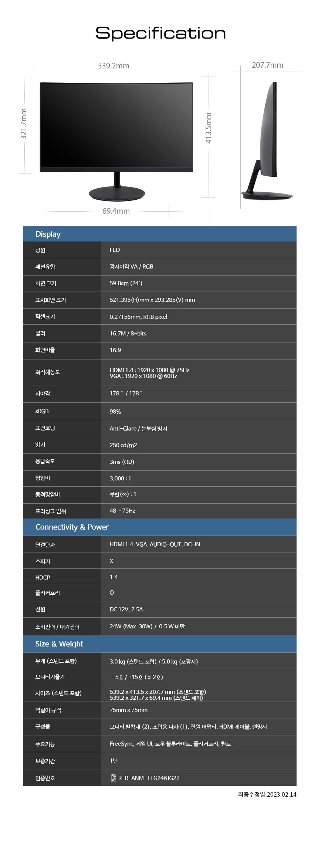318x868 pixels.
Task: Click the 207.7mm depth dimension label
Action: (267, 65)
